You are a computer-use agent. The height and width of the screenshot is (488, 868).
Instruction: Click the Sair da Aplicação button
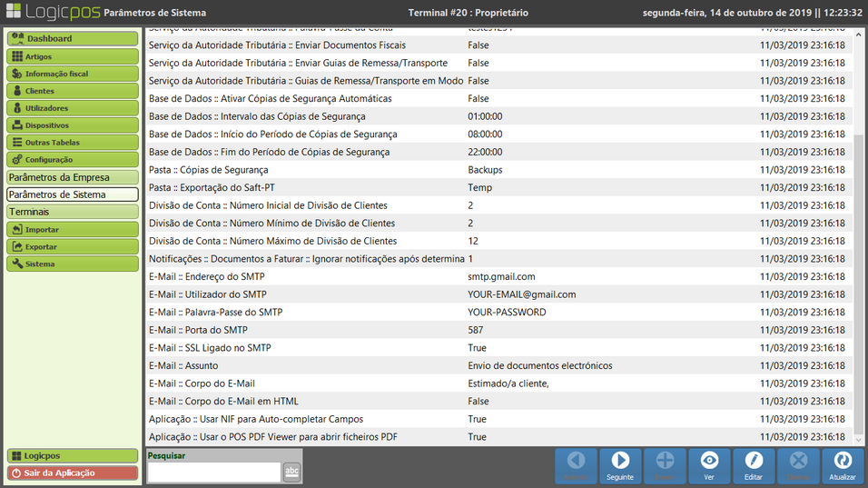point(72,473)
